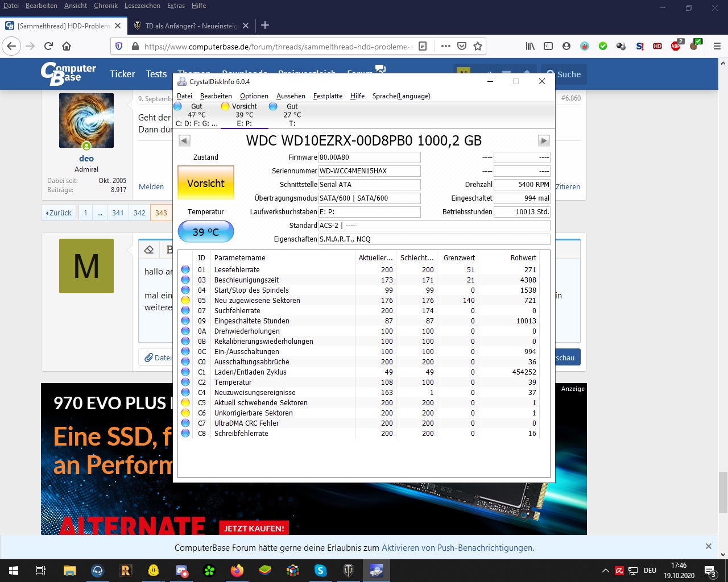
Task: Click the Suche search button
Action: pyautogui.click(x=563, y=74)
